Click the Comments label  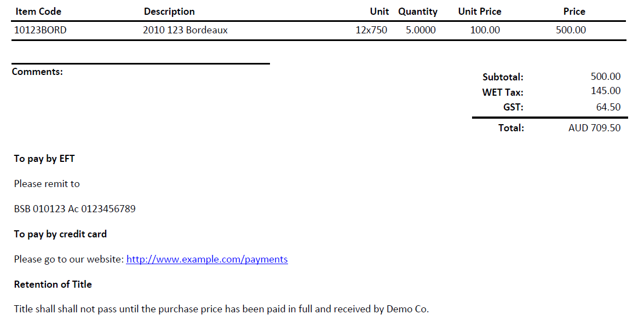click(37, 72)
